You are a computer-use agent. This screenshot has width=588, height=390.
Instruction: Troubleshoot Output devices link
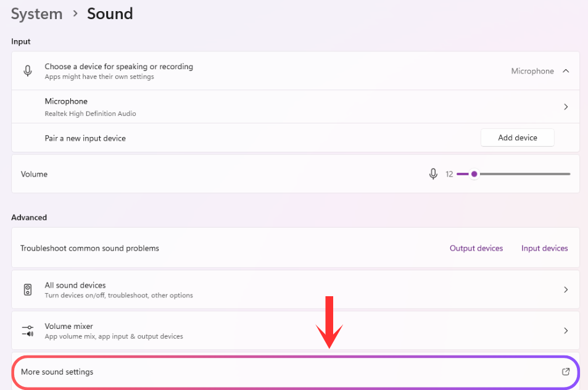click(476, 248)
